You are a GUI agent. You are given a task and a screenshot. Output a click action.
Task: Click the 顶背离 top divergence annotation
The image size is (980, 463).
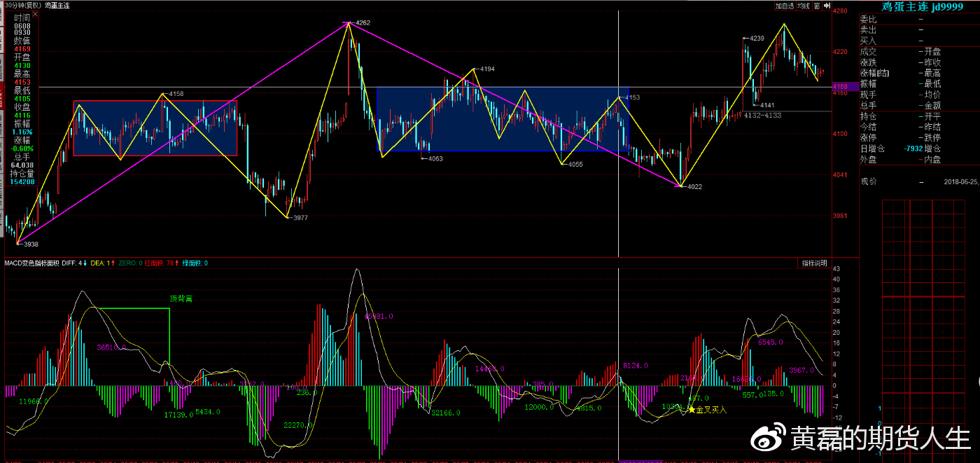tap(181, 298)
